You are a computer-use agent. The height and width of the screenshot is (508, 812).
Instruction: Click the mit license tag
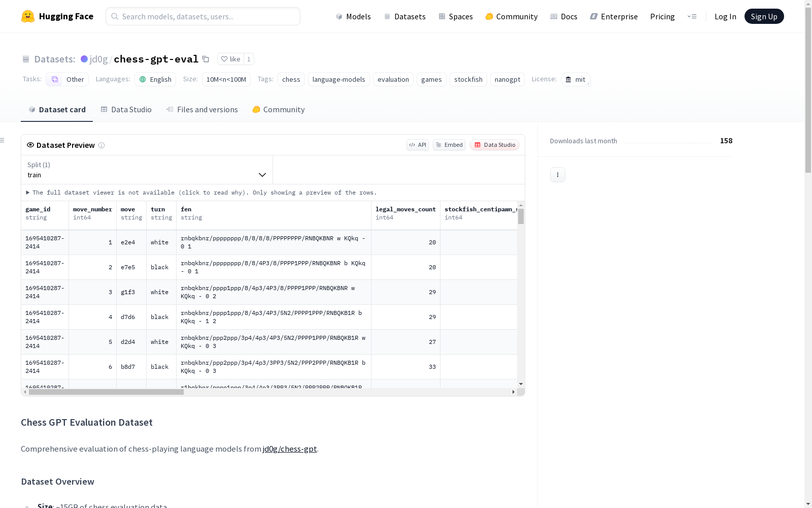tap(576, 79)
